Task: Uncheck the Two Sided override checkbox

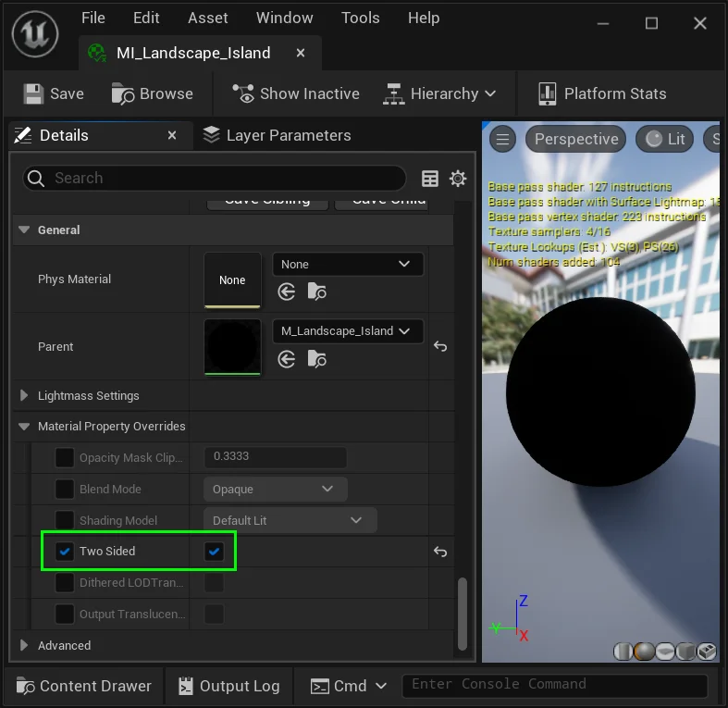Action: click(x=65, y=552)
